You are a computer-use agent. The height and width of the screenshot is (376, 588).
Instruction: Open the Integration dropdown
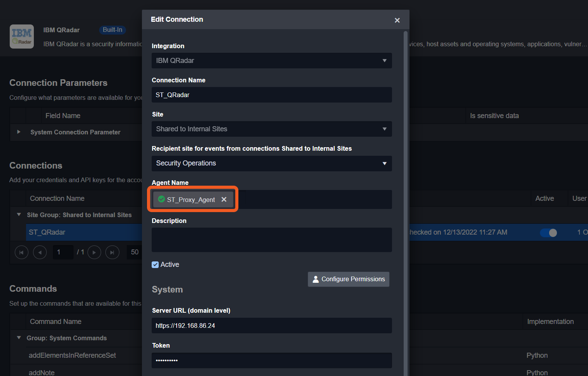pyautogui.click(x=271, y=61)
